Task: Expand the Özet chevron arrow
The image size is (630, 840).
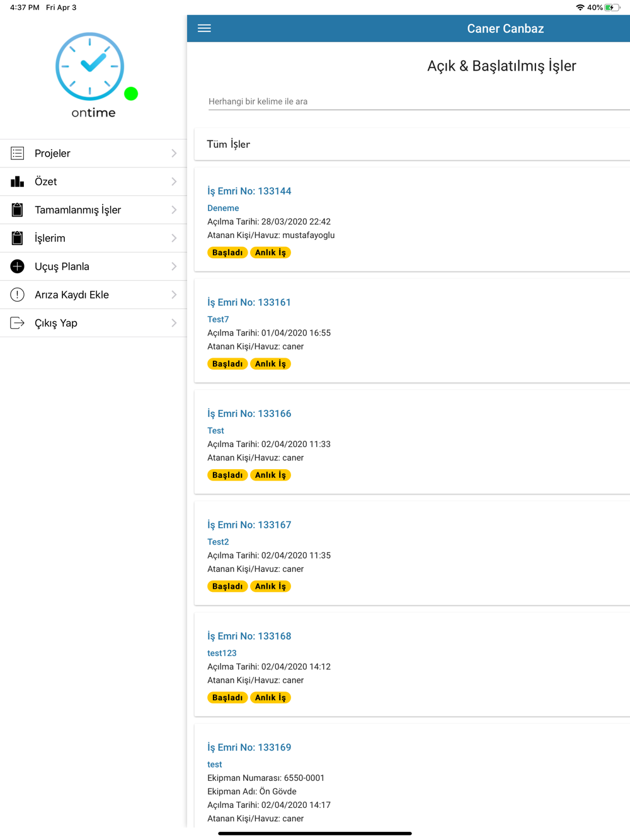Action: (174, 181)
